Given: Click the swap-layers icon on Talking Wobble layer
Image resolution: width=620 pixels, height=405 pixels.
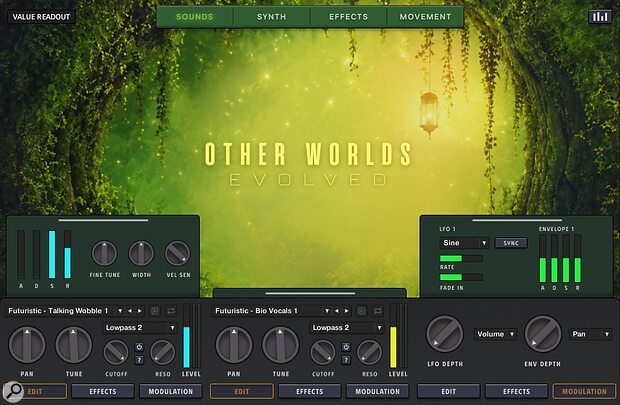Looking at the screenshot, I should click(171, 311).
